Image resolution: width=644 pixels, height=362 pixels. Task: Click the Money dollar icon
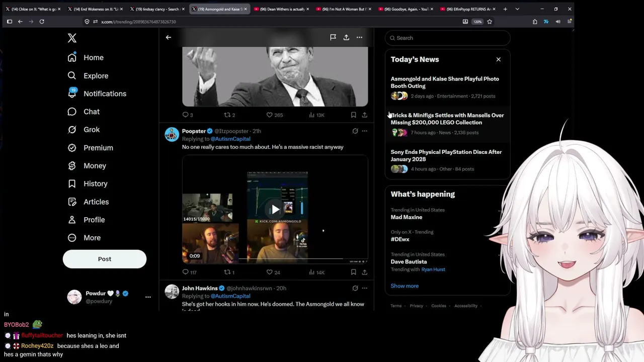pos(72,166)
